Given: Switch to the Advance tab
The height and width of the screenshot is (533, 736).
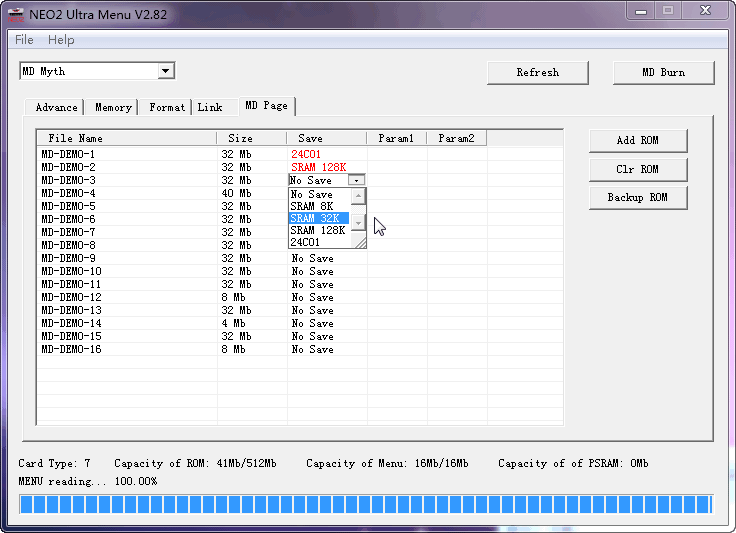Looking at the screenshot, I should (x=56, y=107).
